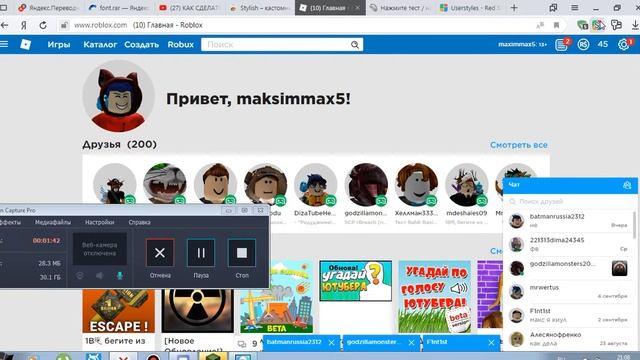Open DizaTubeHe... friend avatar

(x=316, y=184)
